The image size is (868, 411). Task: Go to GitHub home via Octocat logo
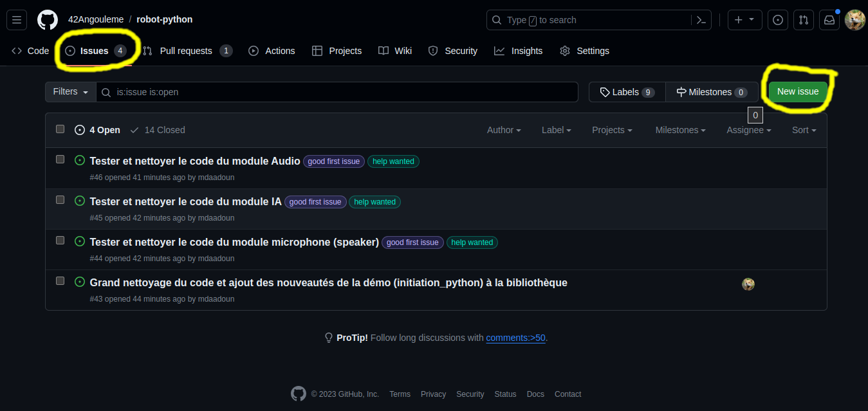[x=48, y=20]
